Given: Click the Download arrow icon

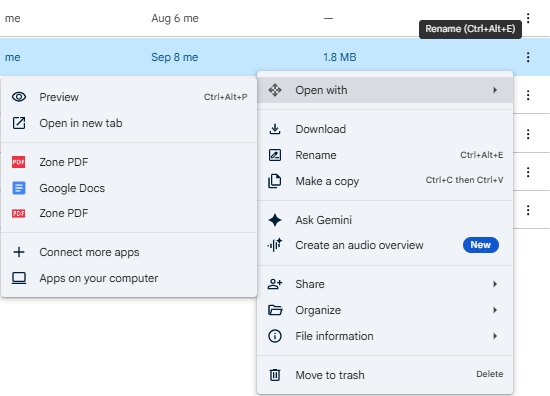Looking at the screenshot, I should 275,129.
